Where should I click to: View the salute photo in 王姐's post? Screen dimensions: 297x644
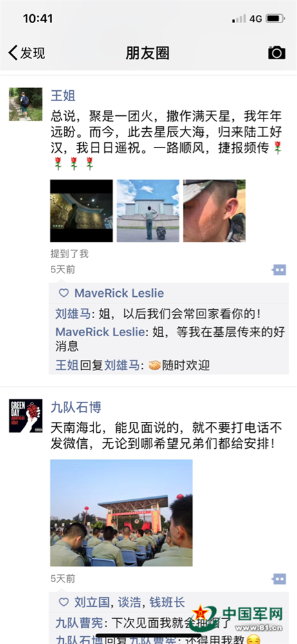pos(148,211)
